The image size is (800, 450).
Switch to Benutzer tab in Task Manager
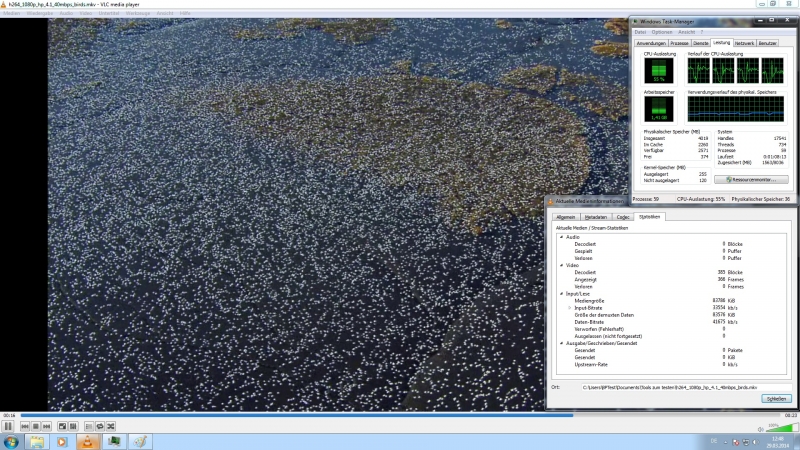pyautogui.click(x=767, y=43)
